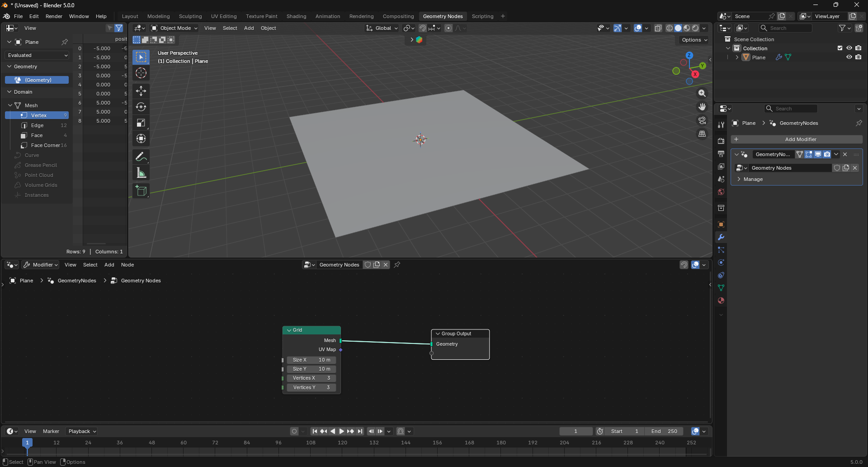The height and width of the screenshot is (467, 868).
Task: Expand the Plane object in Outliner
Action: [x=737, y=57]
